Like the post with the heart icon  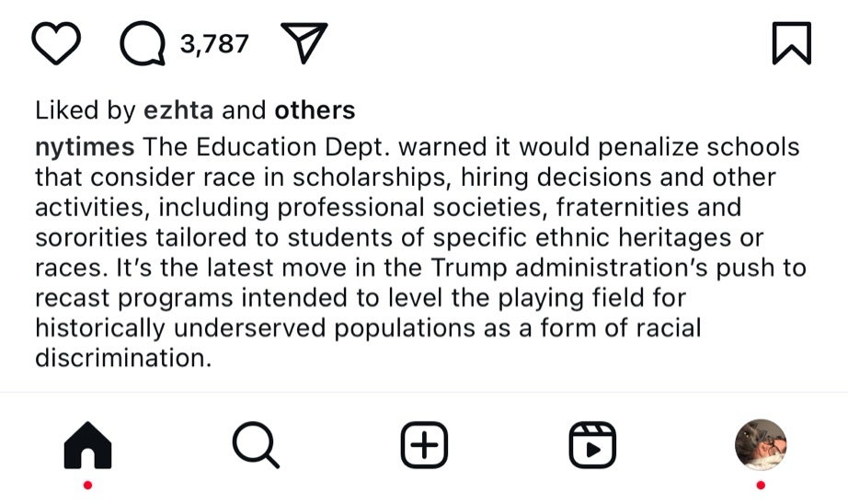pyautogui.click(x=56, y=44)
